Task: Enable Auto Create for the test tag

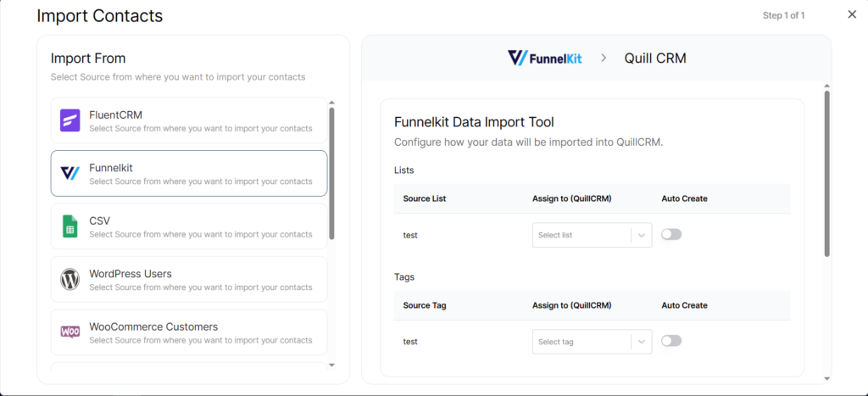Action: pos(671,341)
